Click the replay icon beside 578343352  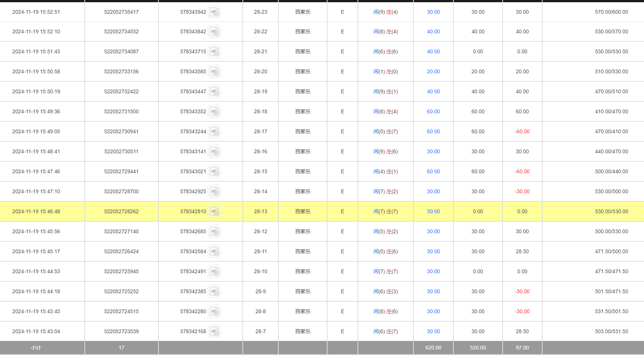tap(214, 112)
